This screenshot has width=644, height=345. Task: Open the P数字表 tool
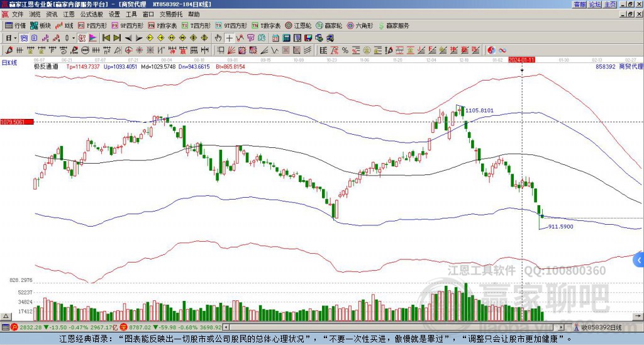tap(162, 25)
